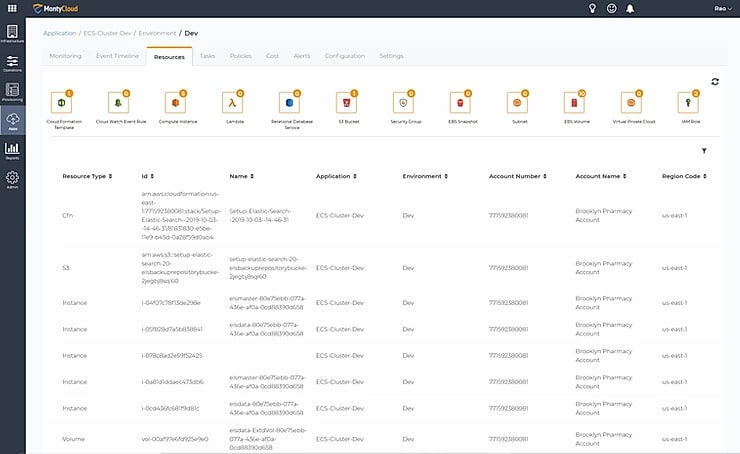
Task: Filter by S3 Bucket resource icon
Action: coord(346,103)
